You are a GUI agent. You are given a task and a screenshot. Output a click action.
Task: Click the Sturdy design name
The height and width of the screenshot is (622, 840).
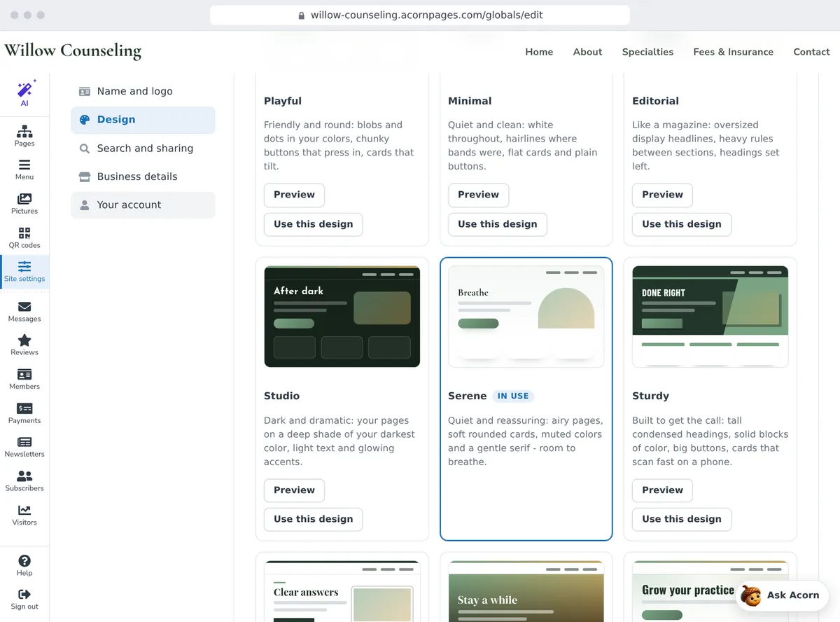[650, 396]
